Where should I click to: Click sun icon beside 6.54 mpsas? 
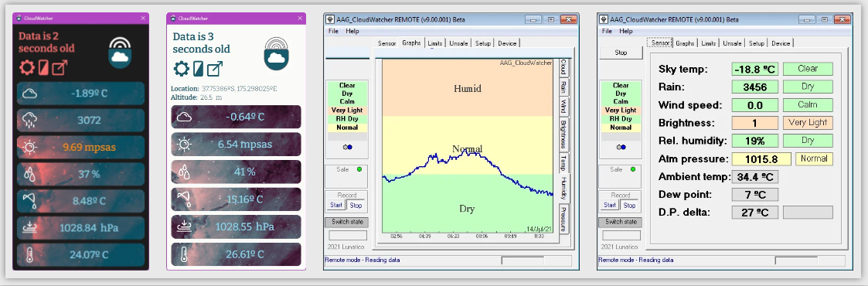tap(184, 144)
